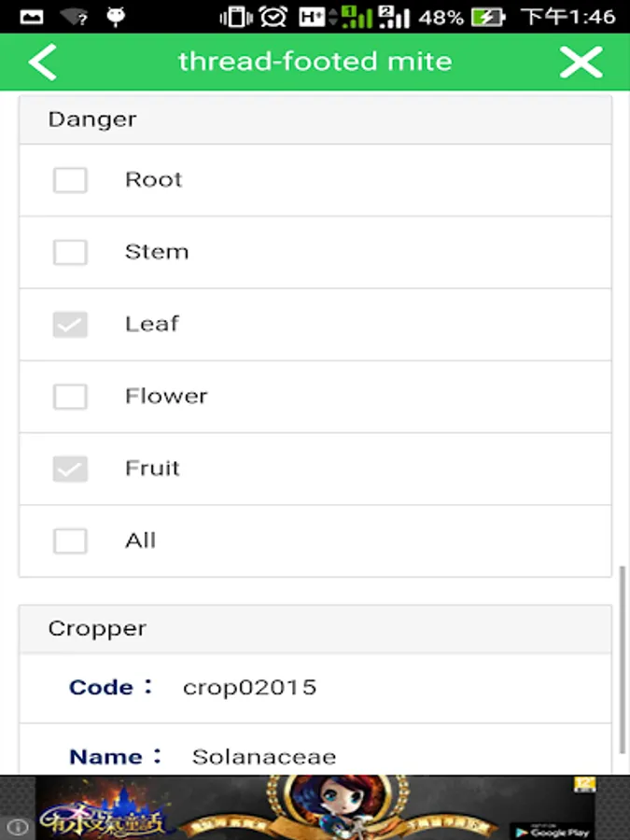Tap the vibrate mode status icon

236,17
